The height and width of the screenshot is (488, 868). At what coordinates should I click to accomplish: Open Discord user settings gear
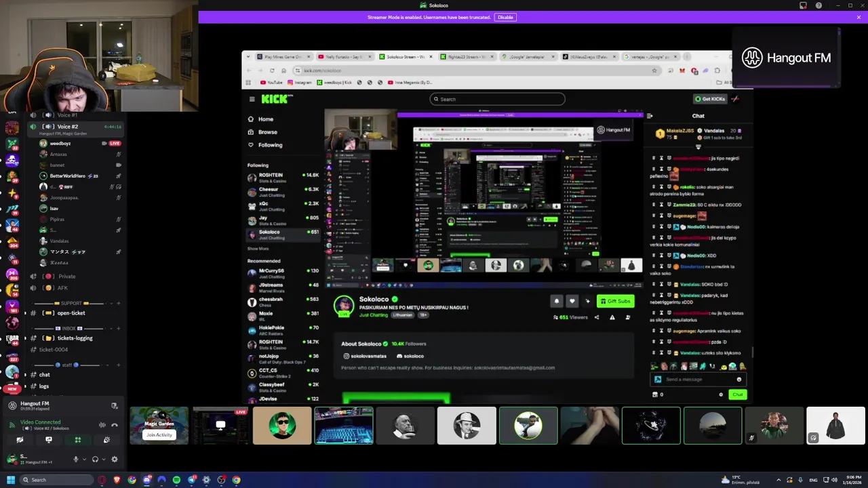click(114, 460)
